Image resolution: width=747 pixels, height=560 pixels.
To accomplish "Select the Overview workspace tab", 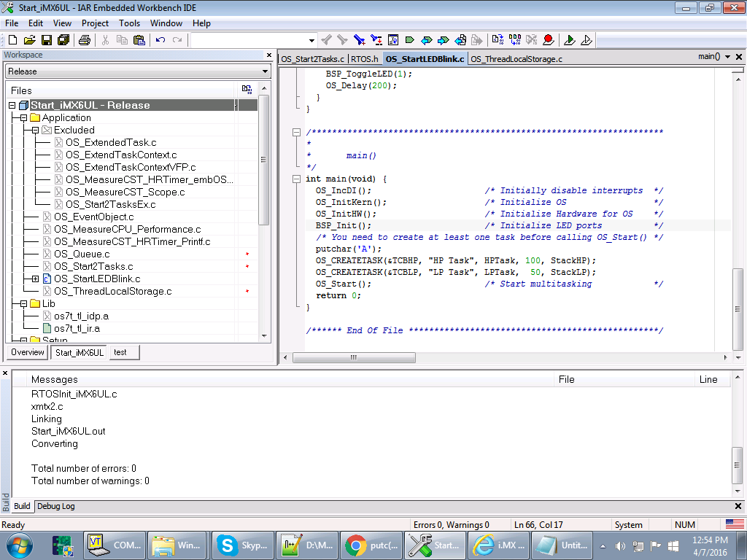I will (x=28, y=352).
